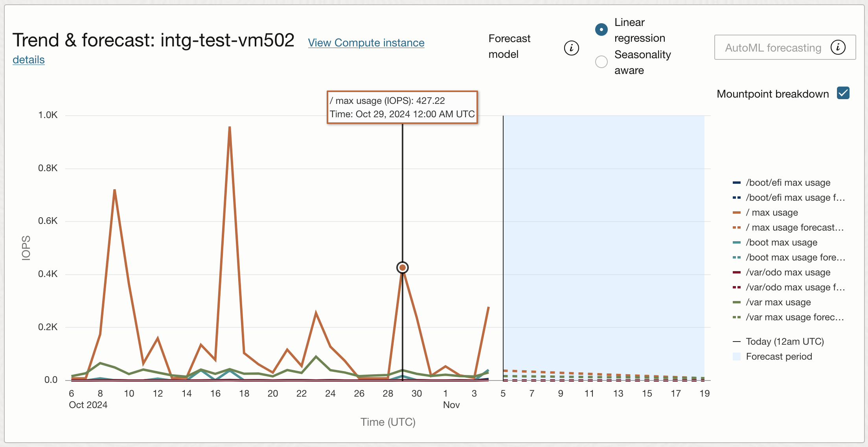868x447 pixels.
Task: Select Linear regression forecast model
Action: (x=601, y=30)
